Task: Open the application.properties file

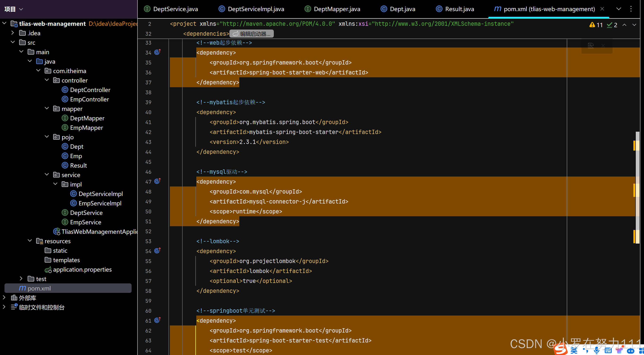Action: pyautogui.click(x=82, y=269)
